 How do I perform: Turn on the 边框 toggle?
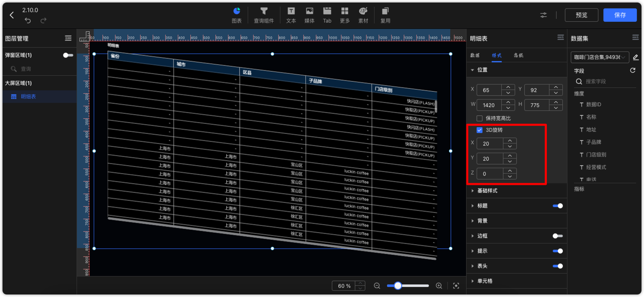(557, 236)
